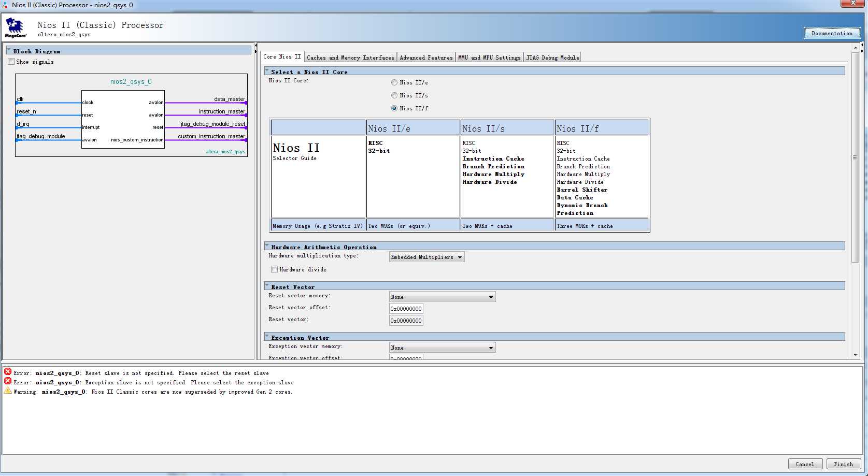Close the Nios II Processor window
Screen dimensions: 868x476
click(x=852, y=4)
